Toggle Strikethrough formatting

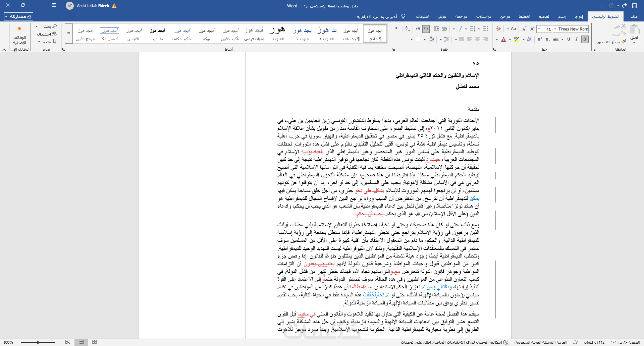(556, 39)
